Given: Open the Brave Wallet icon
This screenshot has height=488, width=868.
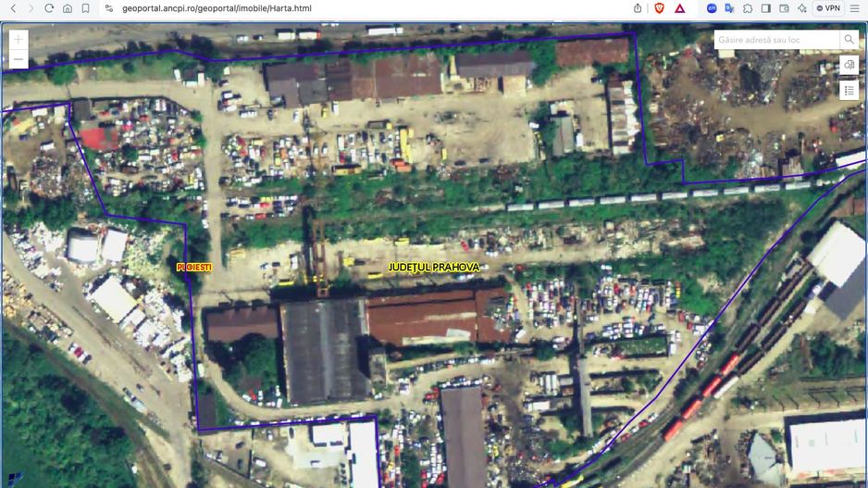Looking at the screenshot, I should (784, 8).
